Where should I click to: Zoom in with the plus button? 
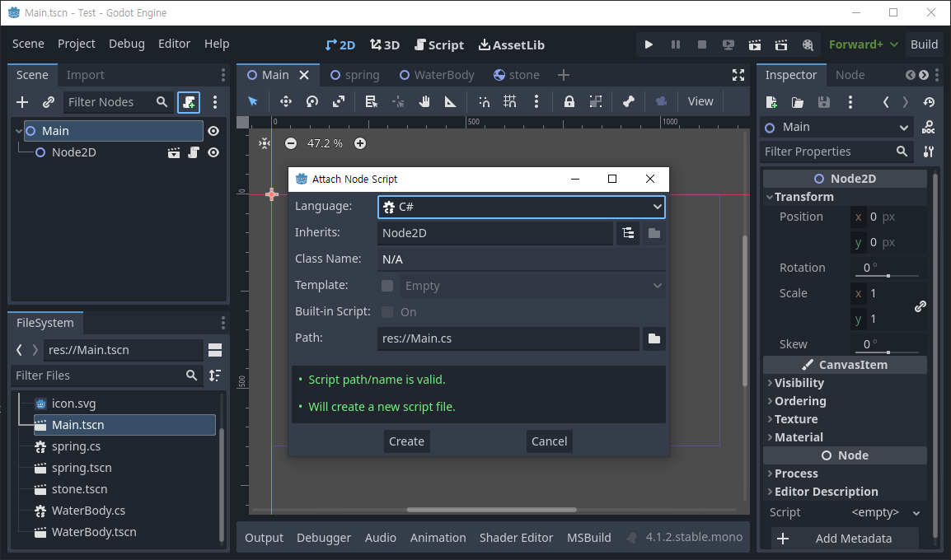coord(359,143)
